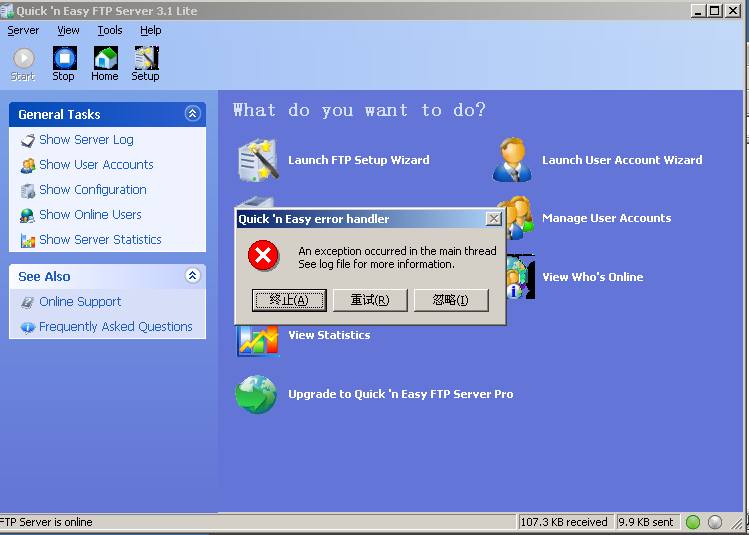This screenshot has width=749, height=535.
Task: Click the gray status indicator in status bar
Action: pos(715,522)
